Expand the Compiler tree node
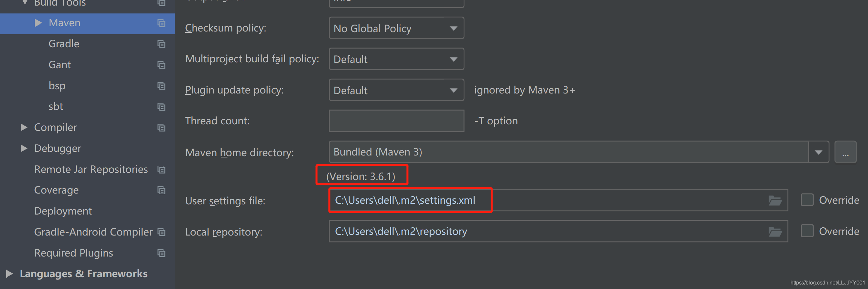The image size is (868, 289). pos(24,127)
